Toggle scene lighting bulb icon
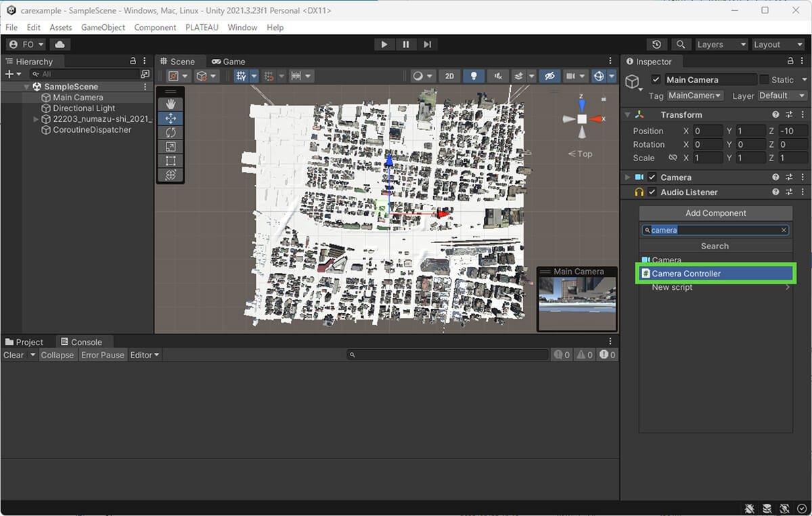Image resolution: width=812 pixels, height=516 pixels. (474, 76)
